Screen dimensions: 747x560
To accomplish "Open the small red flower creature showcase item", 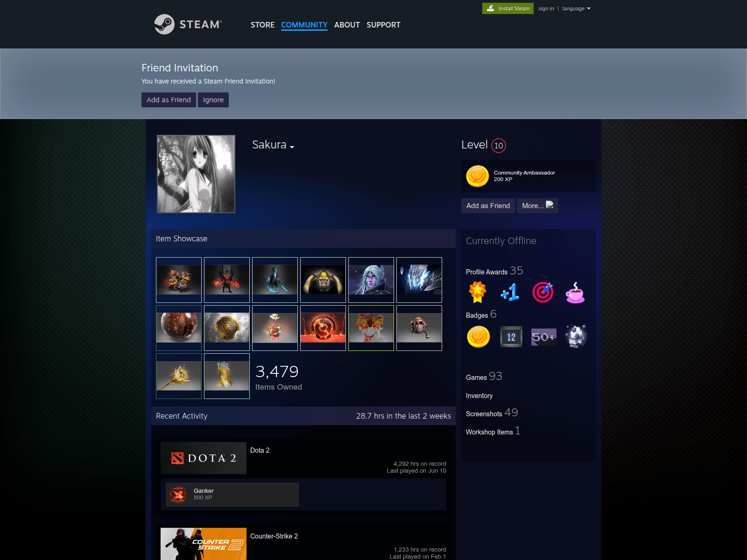I will pyautogui.click(x=275, y=328).
